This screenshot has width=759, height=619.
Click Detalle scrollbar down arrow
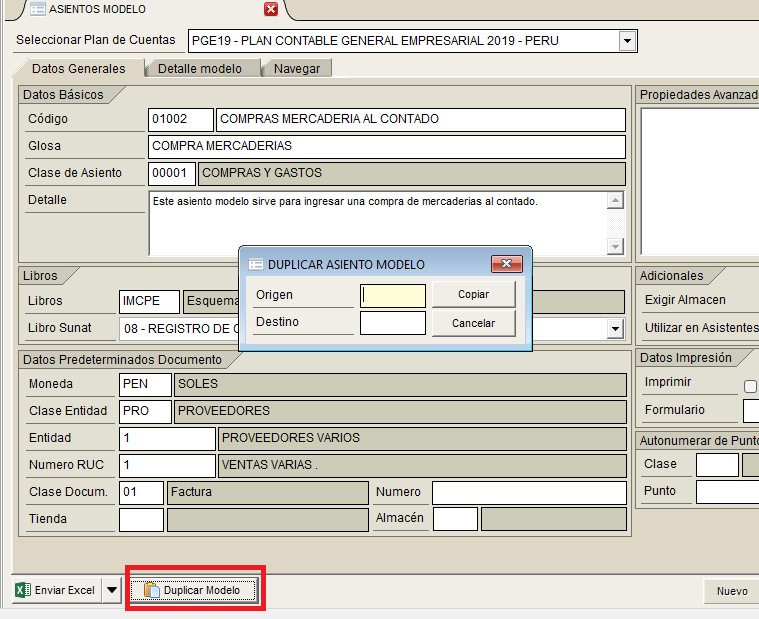(615, 246)
